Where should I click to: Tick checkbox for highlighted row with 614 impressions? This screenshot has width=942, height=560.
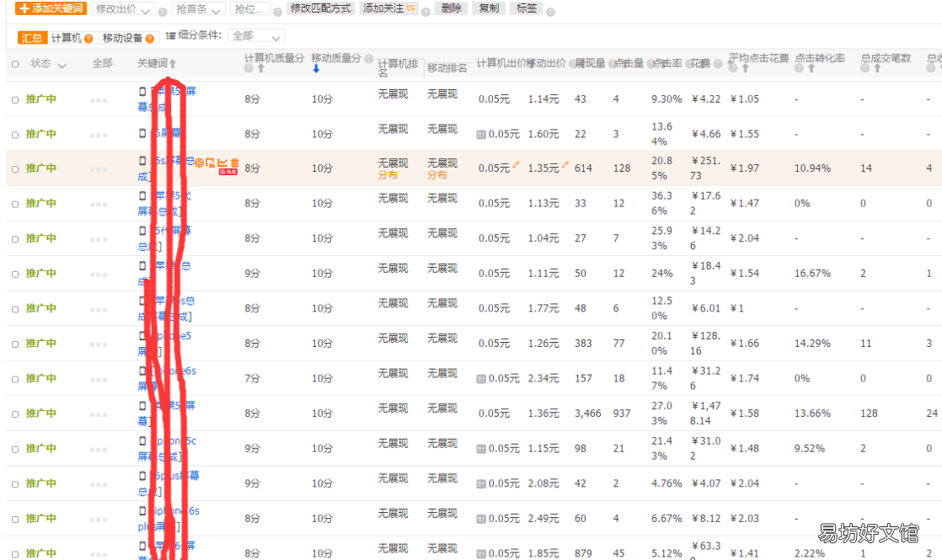pyautogui.click(x=15, y=169)
